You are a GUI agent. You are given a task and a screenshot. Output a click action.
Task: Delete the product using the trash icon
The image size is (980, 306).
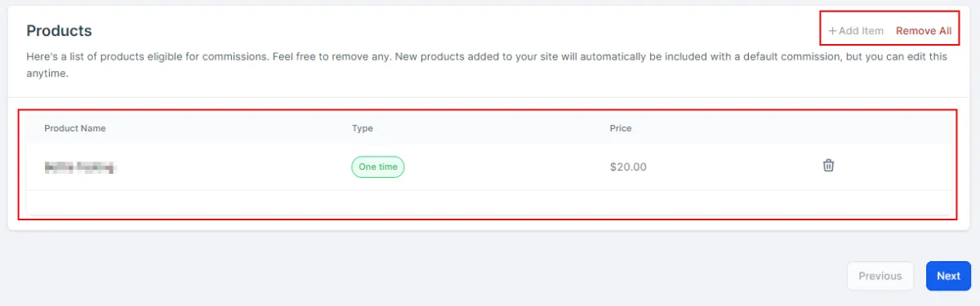(828, 166)
